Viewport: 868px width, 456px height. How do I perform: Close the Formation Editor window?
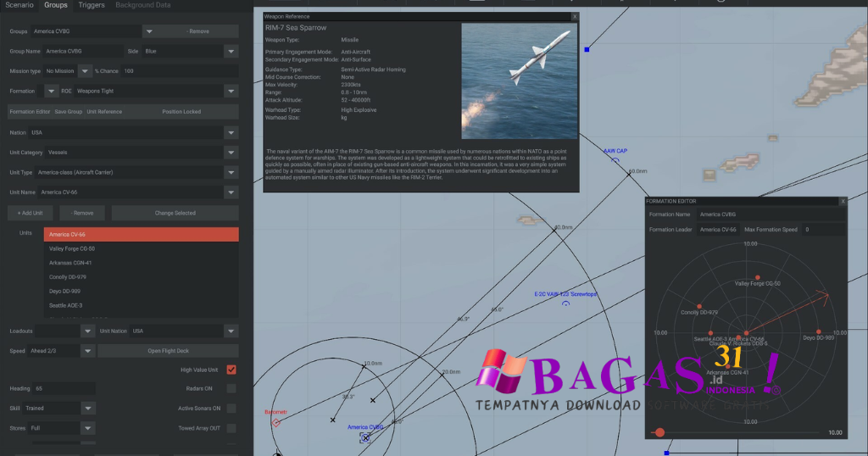point(843,202)
